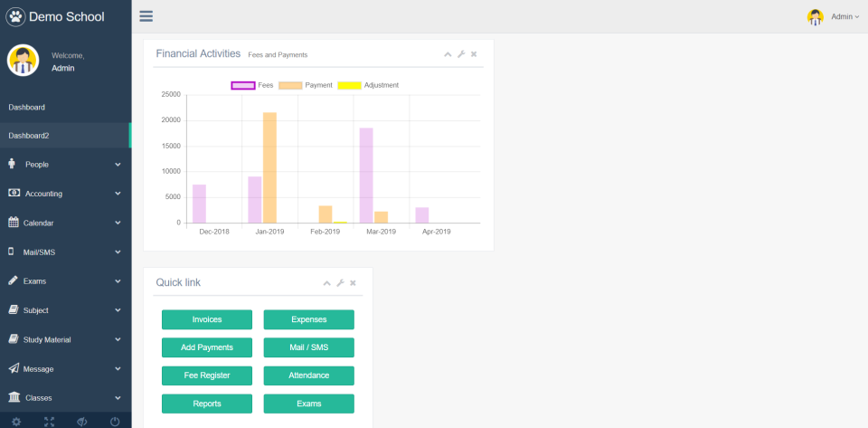Click wrench icon on Quick link panel
Screen dimensions: 868x428
tap(340, 283)
